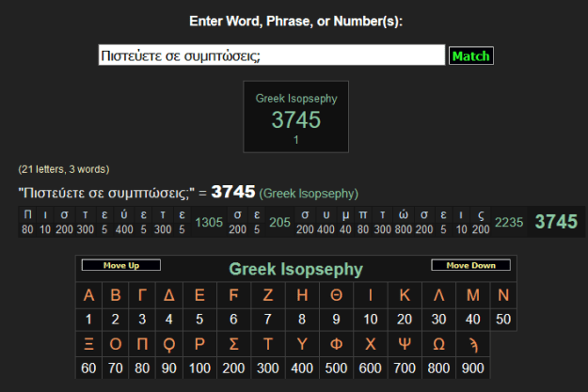The height and width of the screenshot is (392, 588).
Task: Click the word sum 2235 in breakdown
Action: [x=508, y=222]
